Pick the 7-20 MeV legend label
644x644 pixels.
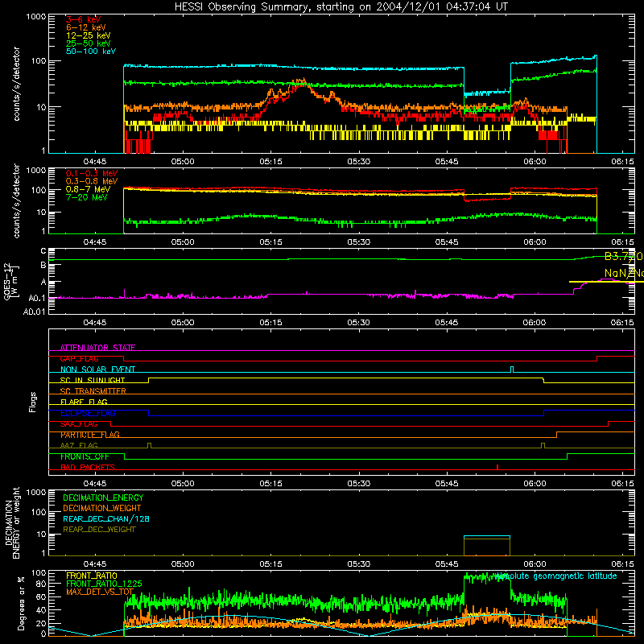(x=86, y=197)
